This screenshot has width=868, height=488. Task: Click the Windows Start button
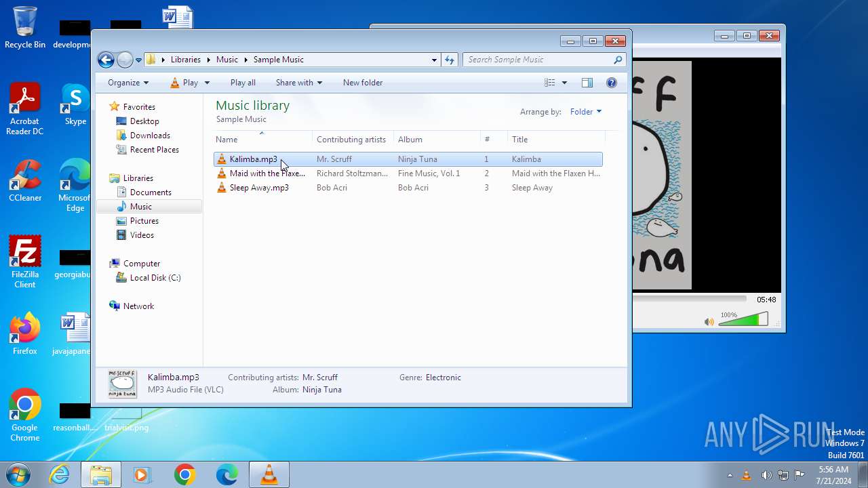18,474
